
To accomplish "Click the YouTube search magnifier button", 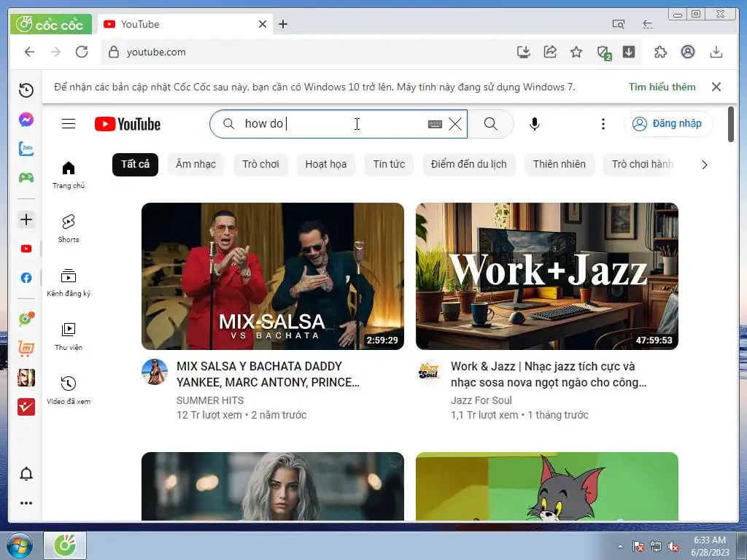I will 491,124.
